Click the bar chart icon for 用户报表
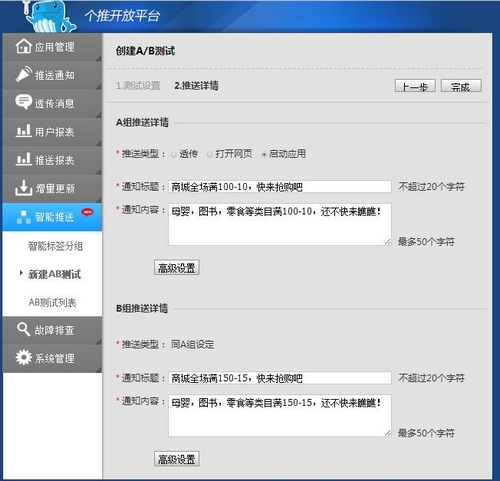500x481 pixels. tap(23, 131)
